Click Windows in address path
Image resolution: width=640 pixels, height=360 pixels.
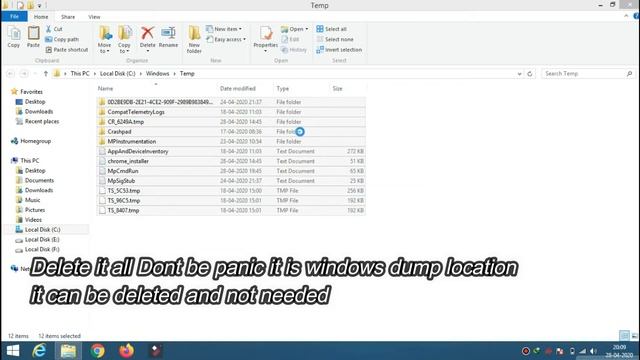coord(158,73)
